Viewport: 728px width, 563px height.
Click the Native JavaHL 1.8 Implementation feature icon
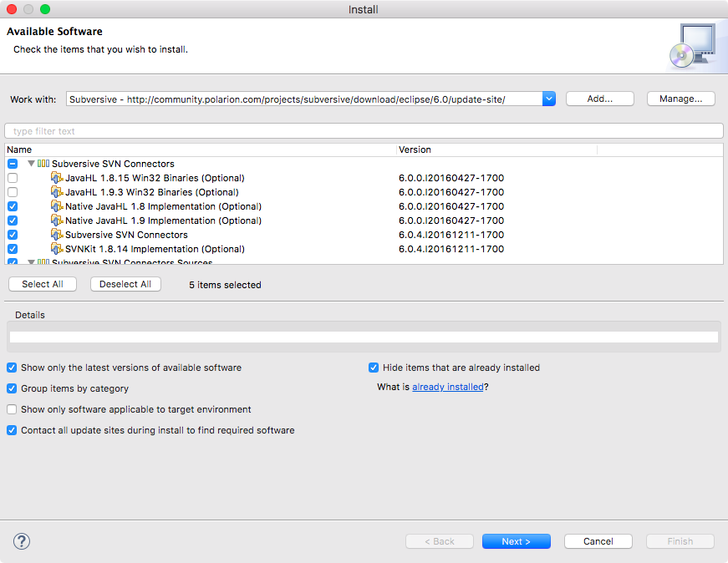(57, 206)
